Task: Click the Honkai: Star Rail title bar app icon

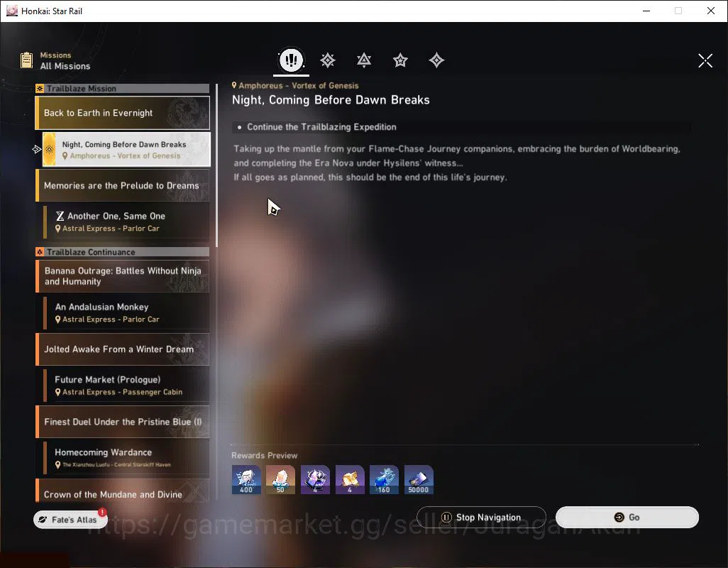Action: coord(11,11)
